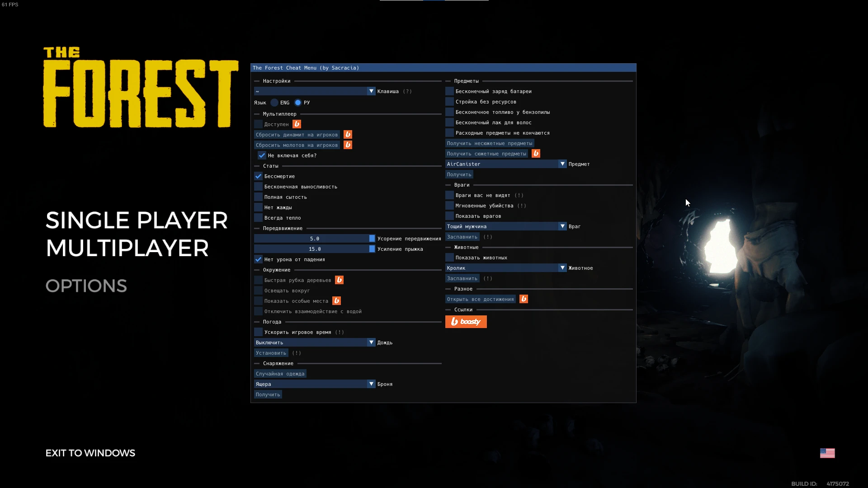Toggle the Бессмертие checkbox
The image size is (868, 488).
click(259, 176)
